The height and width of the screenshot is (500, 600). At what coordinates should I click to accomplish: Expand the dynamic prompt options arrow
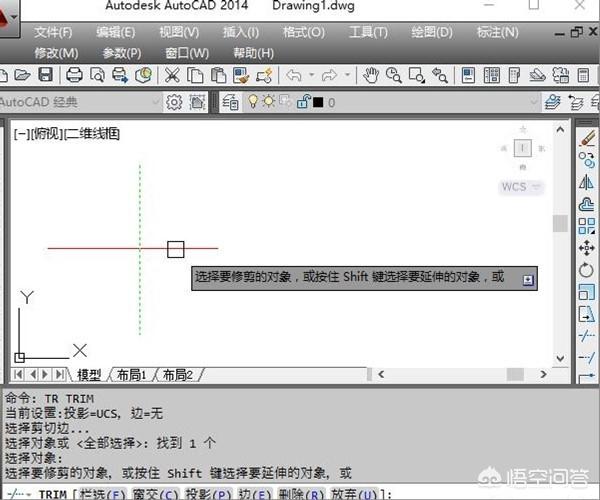[x=528, y=280]
